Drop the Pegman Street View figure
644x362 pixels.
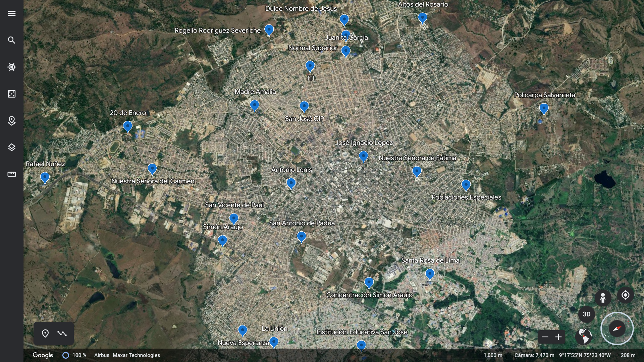coord(603,298)
